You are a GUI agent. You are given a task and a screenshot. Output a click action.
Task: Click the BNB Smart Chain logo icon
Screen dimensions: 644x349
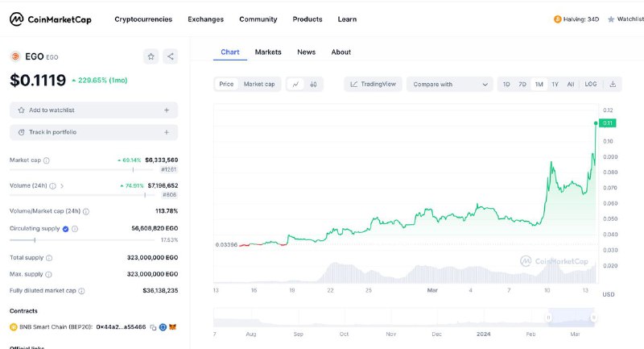tap(13, 327)
